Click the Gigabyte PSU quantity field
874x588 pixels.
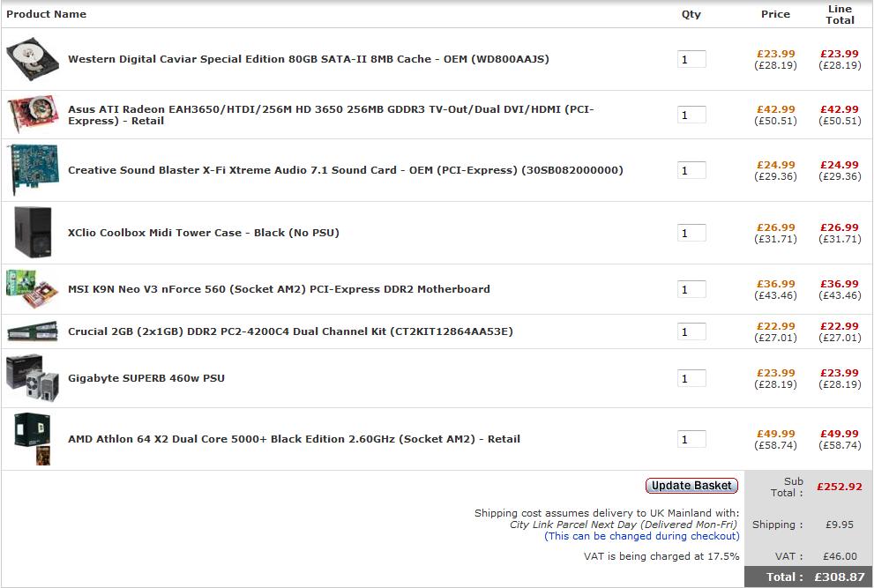point(691,378)
